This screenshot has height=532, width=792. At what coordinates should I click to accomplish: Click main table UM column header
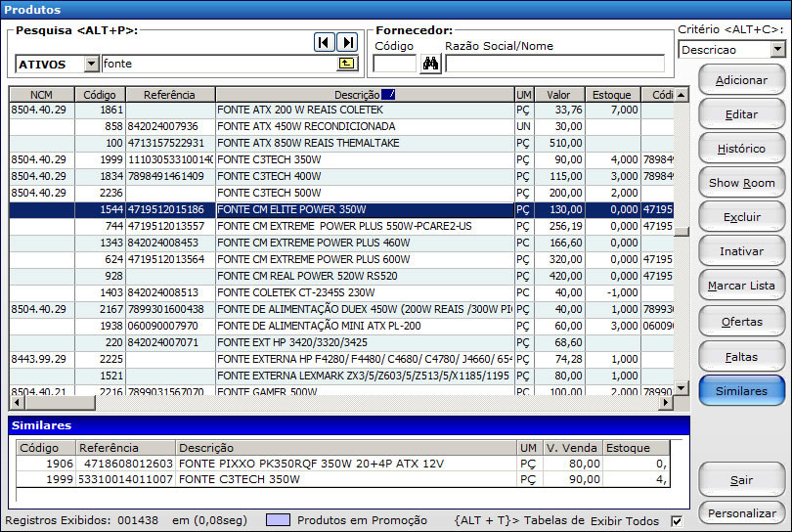pyautogui.click(x=524, y=95)
